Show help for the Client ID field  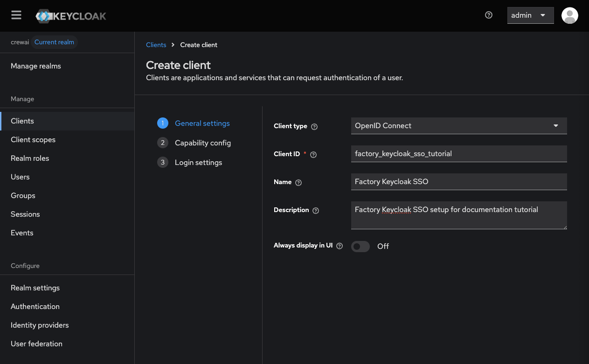click(x=313, y=154)
